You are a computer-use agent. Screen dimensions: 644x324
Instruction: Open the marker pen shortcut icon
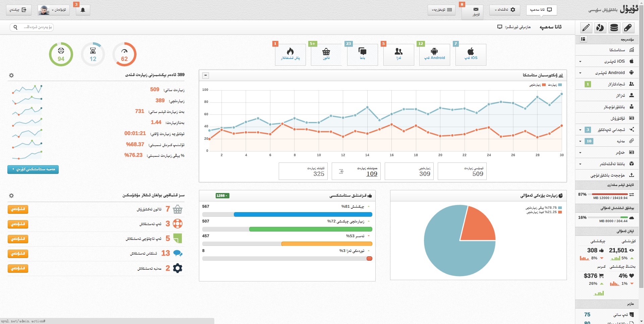(x=628, y=27)
